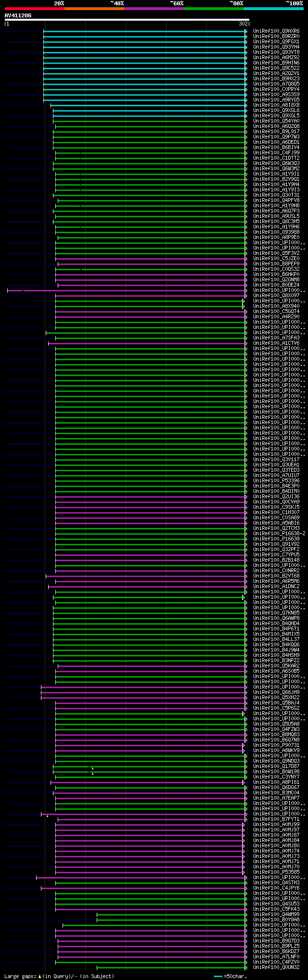Screen dimensions: 308x980
Task: Select the UniRef100_A8PI61 label
Action: tap(276, 782)
